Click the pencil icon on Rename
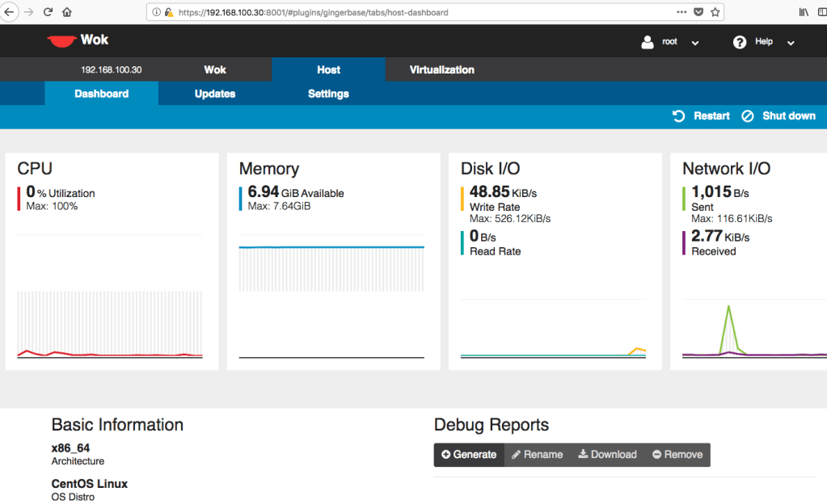This screenshot has height=504, width=827. pos(517,454)
